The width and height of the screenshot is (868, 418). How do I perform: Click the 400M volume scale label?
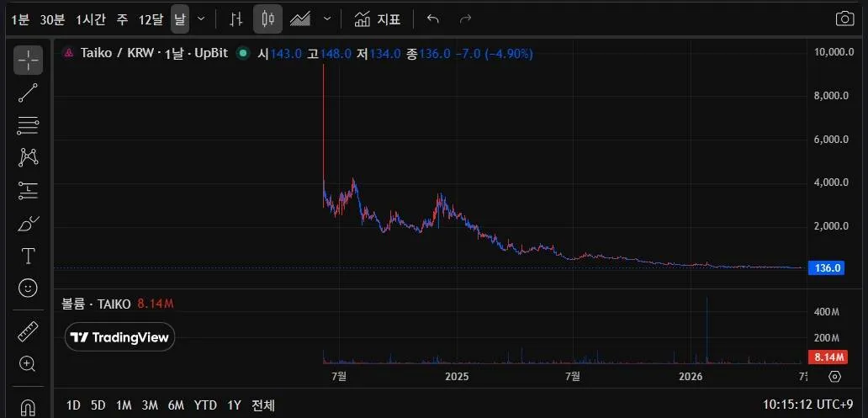click(x=827, y=312)
